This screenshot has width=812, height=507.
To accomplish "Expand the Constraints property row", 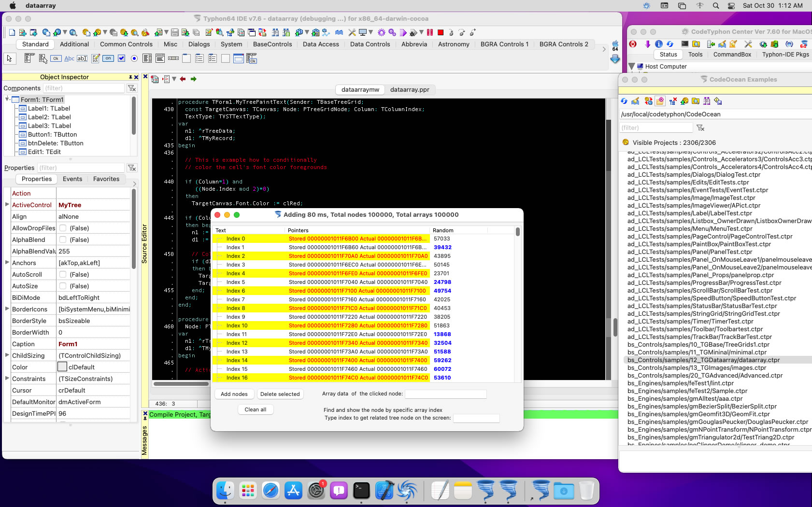I will point(7,378).
